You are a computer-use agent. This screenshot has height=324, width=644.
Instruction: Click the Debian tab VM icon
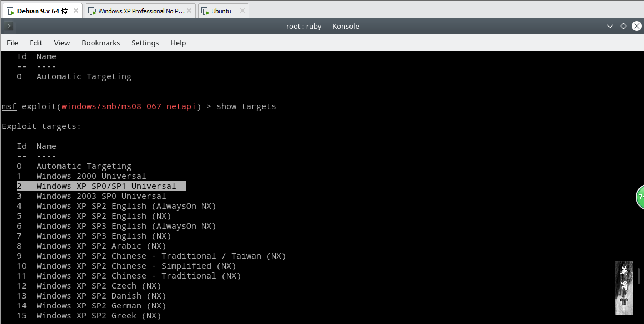[11, 11]
